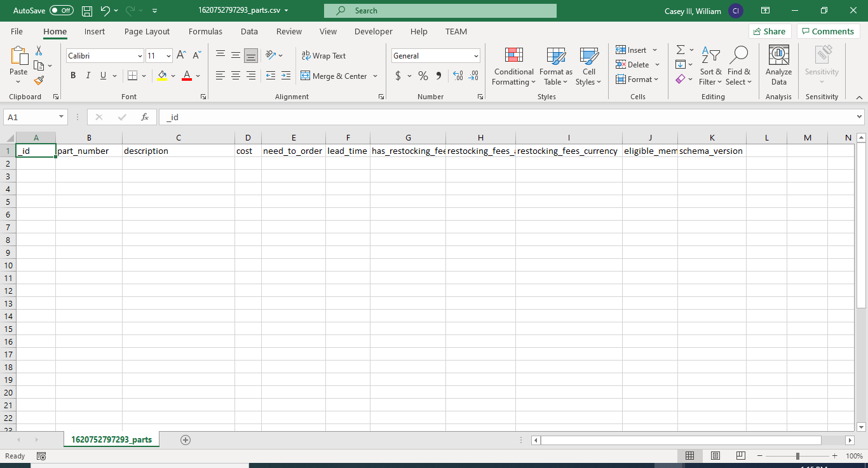
Task: Align text to the left
Action: coord(220,76)
